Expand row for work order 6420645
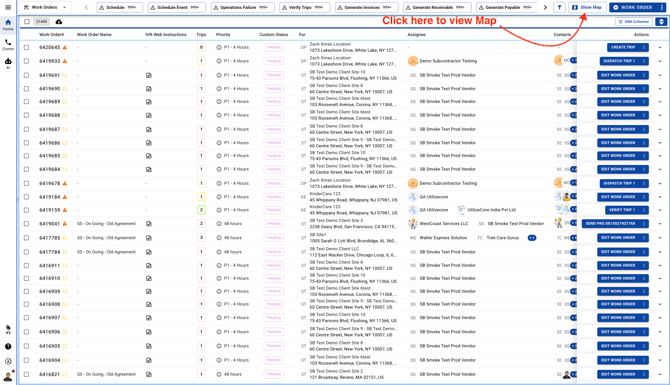670x385 pixels. (660, 47)
